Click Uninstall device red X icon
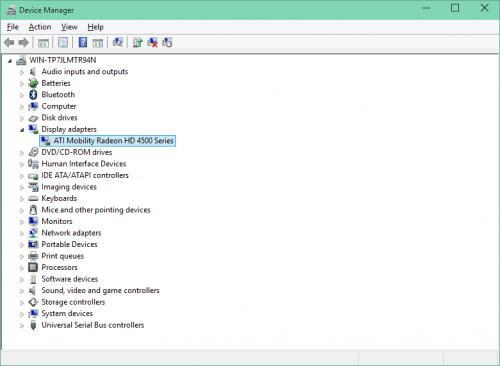The width and height of the screenshot is (500, 366). tap(152, 42)
